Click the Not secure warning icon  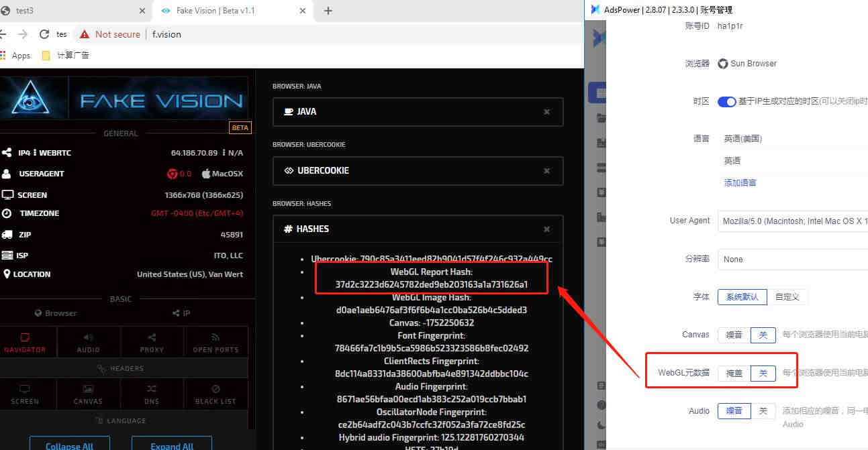(85, 34)
